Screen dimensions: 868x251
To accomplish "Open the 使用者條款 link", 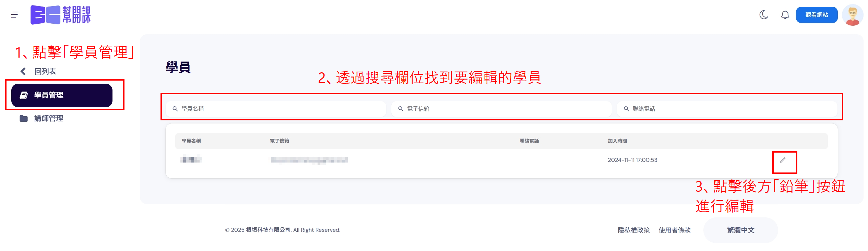I will coord(674,230).
